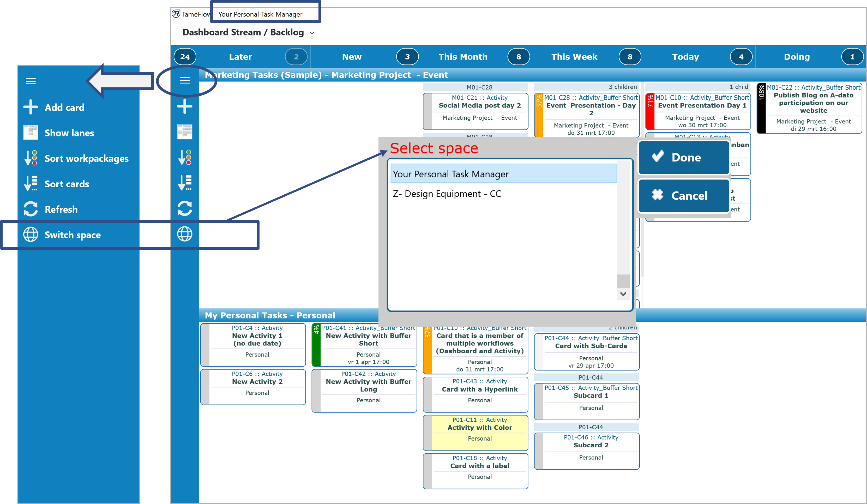Click the hamburger icon in the expanded menu

point(31,81)
